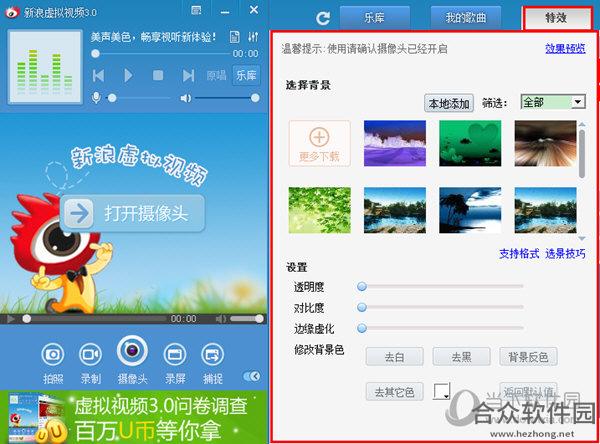Click the 透明度 slider handle
Viewport: 600px width, 444px height.
coord(362,286)
